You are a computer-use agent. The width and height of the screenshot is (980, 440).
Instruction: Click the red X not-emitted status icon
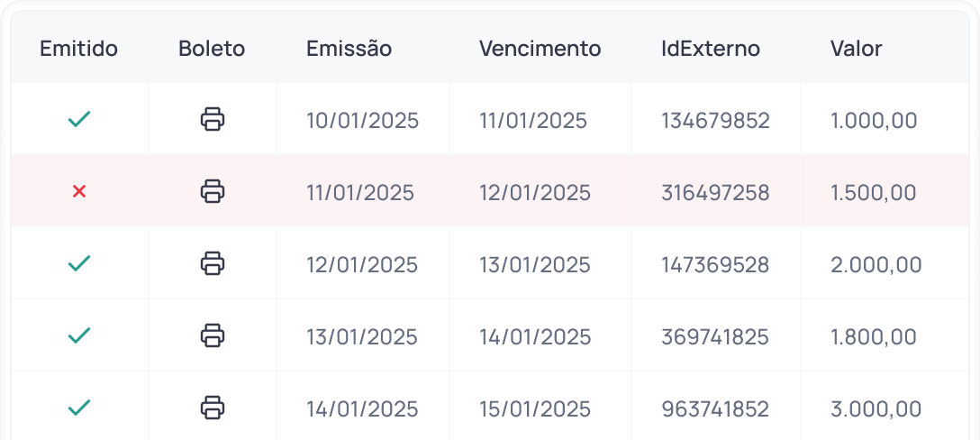click(x=79, y=191)
